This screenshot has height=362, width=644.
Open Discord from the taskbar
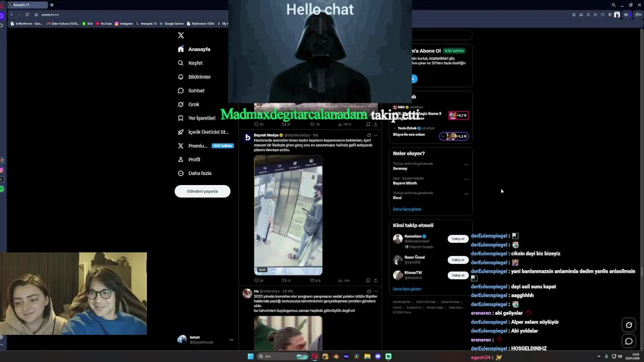[378, 356]
